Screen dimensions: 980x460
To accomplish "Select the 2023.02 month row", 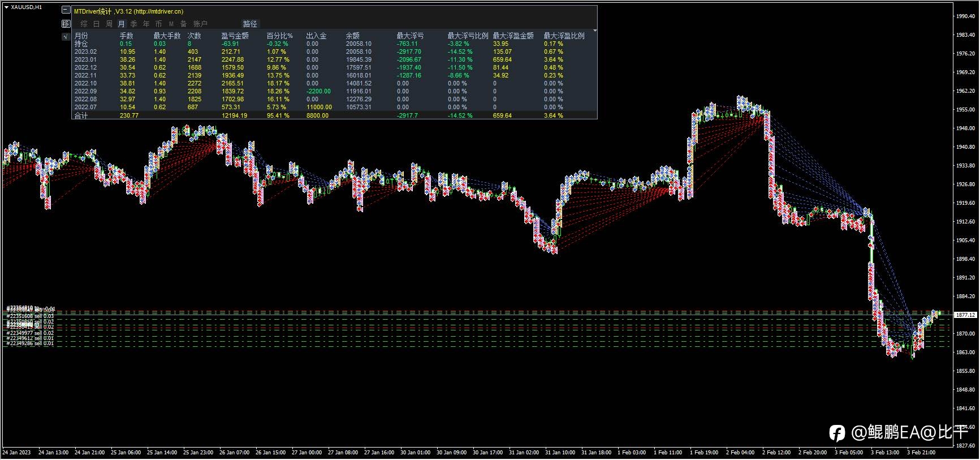I will (x=334, y=51).
